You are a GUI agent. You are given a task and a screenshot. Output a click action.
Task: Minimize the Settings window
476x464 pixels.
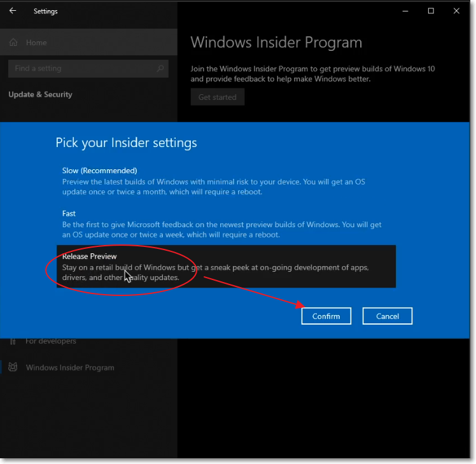(x=405, y=11)
